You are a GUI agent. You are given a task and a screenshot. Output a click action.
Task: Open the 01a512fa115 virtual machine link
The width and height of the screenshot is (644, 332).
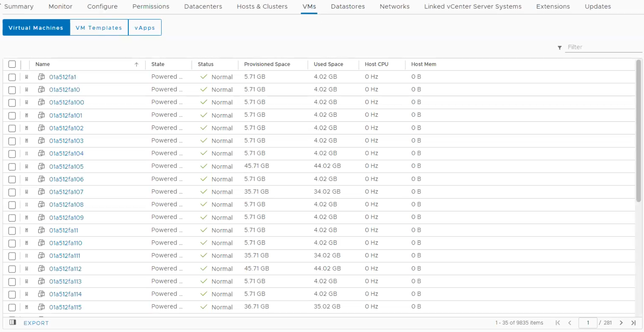[x=65, y=307]
